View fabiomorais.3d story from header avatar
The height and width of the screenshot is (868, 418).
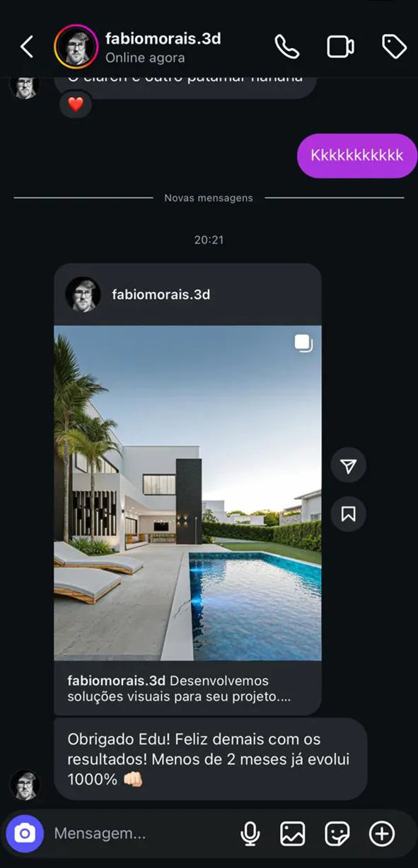click(76, 47)
